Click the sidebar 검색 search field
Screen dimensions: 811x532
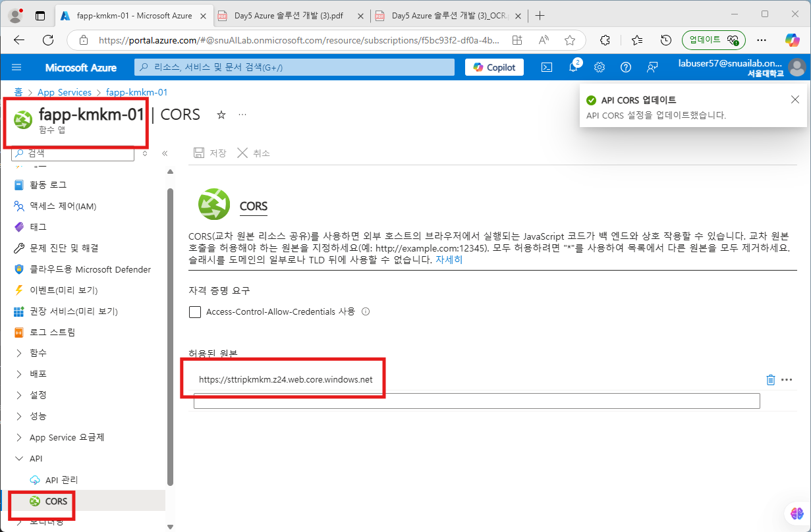pos(72,153)
